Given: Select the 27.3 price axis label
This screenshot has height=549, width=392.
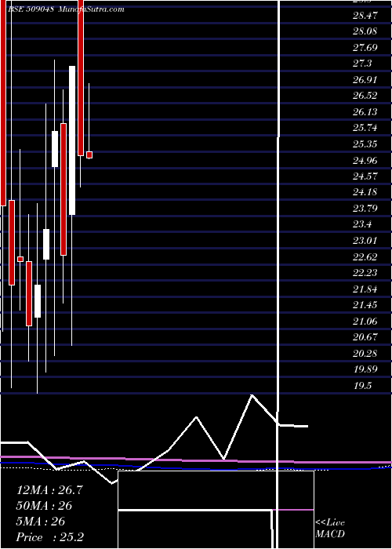Looking at the screenshot, I should 362,64.
